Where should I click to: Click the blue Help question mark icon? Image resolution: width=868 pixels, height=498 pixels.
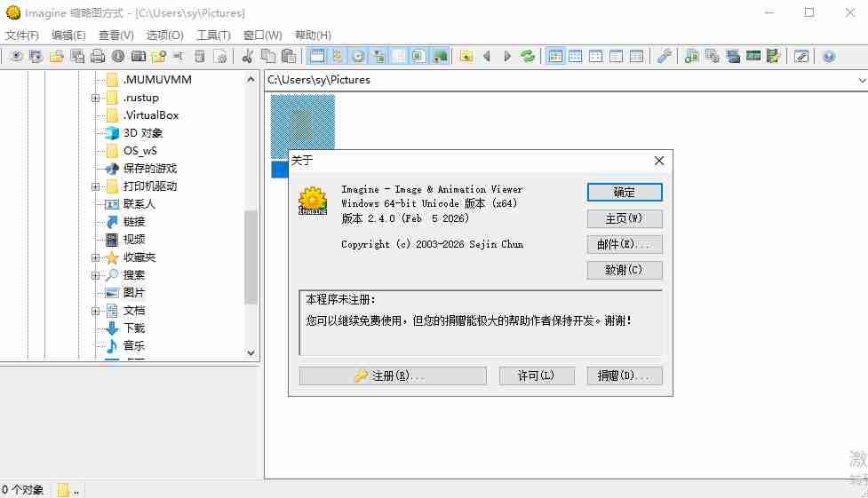829,56
